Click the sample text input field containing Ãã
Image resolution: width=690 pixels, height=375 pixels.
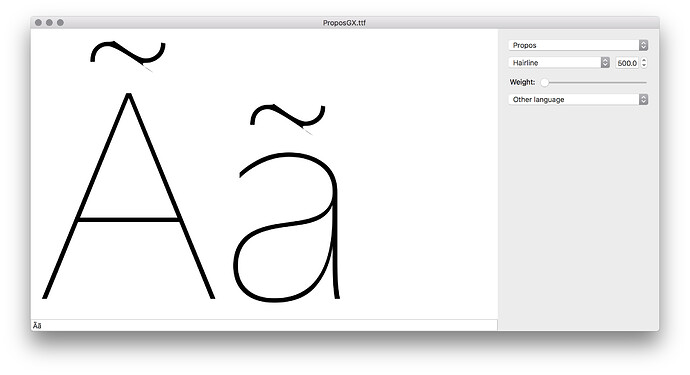264,325
